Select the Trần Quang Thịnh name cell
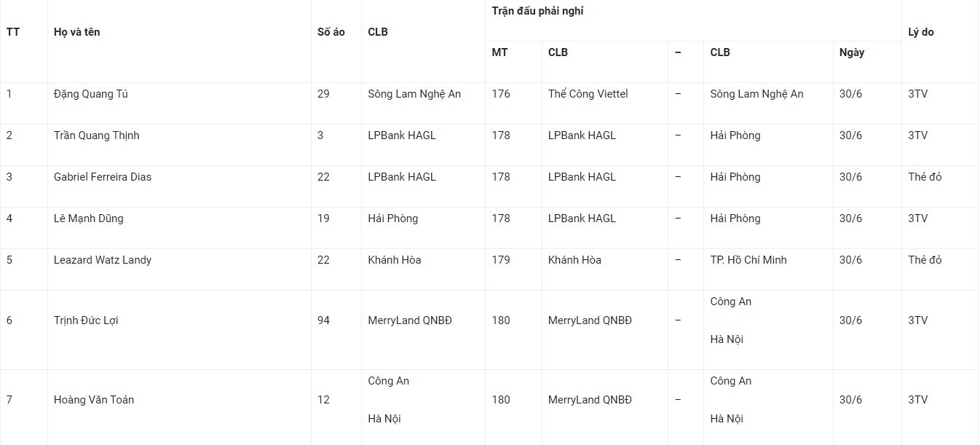Image resolution: width=980 pixels, height=445 pixels. pyautogui.click(x=96, y=135)
